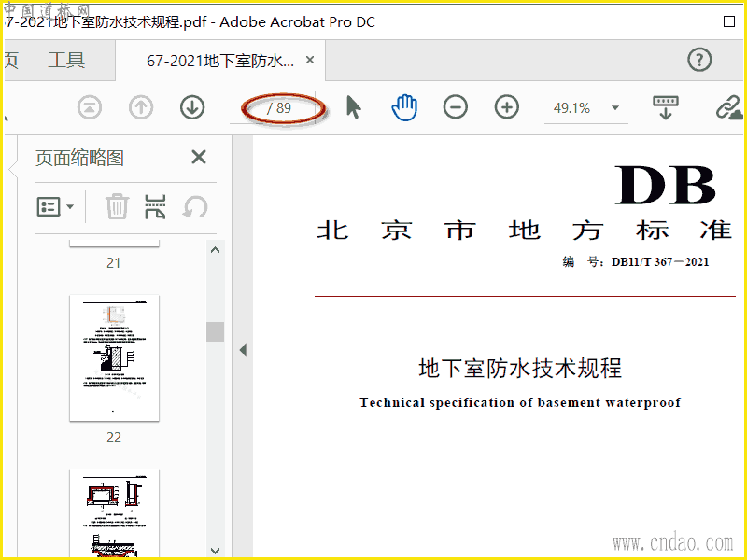747x560 pixels.
Task: Go to next page arrow
Action: coord(192,107)
